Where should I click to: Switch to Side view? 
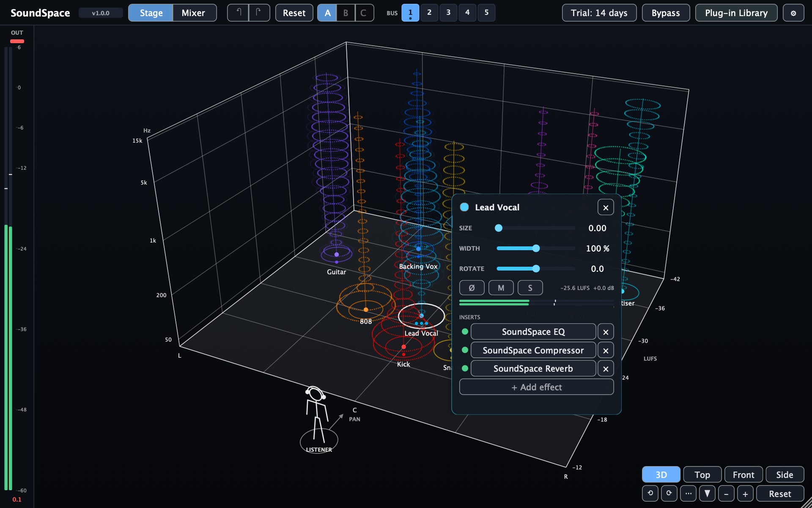click(x=785, y=475)
